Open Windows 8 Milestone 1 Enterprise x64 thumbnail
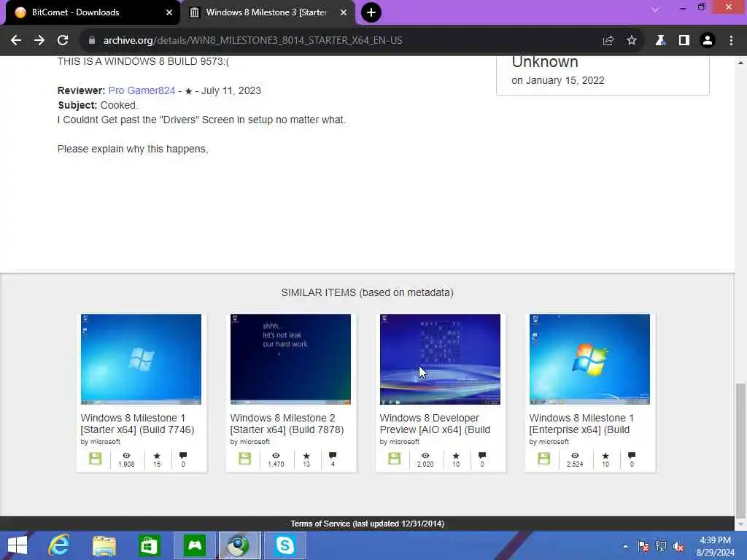Image resolution: width=747 pixels, height=560 pixels. [589, 359]
